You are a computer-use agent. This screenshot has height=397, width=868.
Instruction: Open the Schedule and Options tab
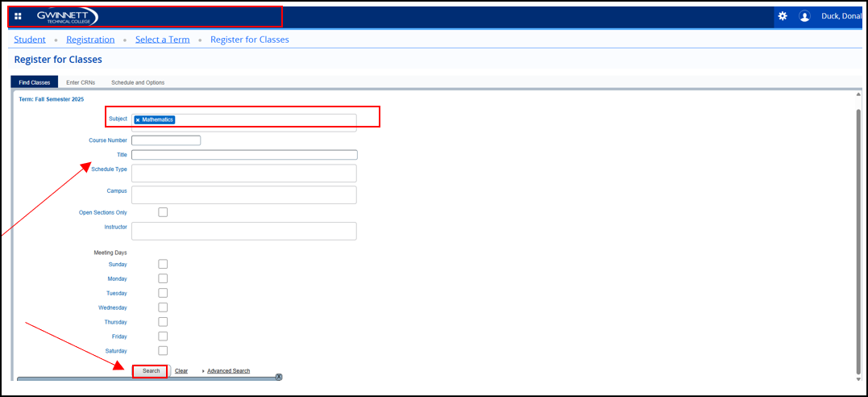point(138,82)
